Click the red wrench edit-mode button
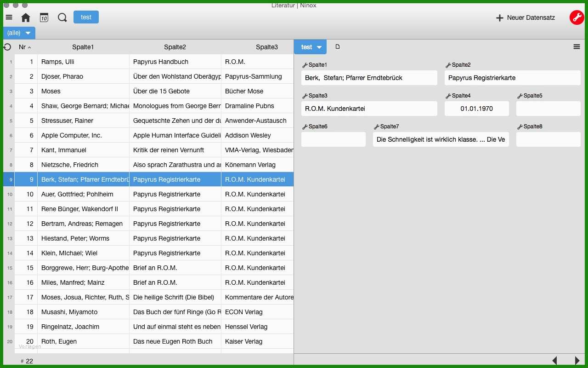 pos(577,17)
